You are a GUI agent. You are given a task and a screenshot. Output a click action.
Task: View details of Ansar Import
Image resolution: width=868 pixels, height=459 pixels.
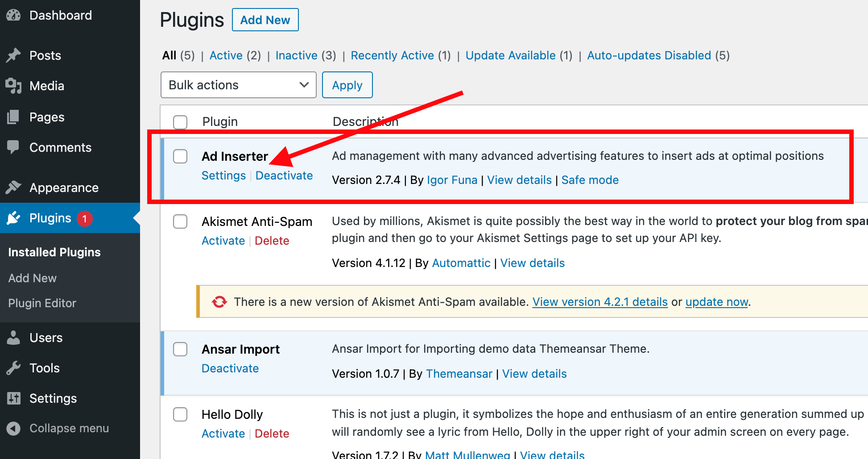pyautogui.click(x=534, y=374)
